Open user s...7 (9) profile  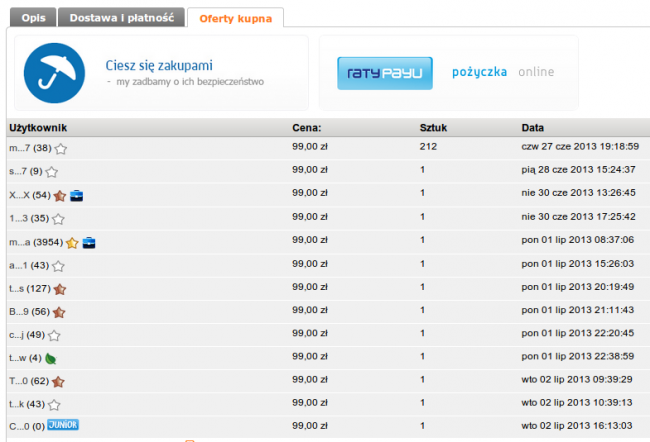coord(26,171)
